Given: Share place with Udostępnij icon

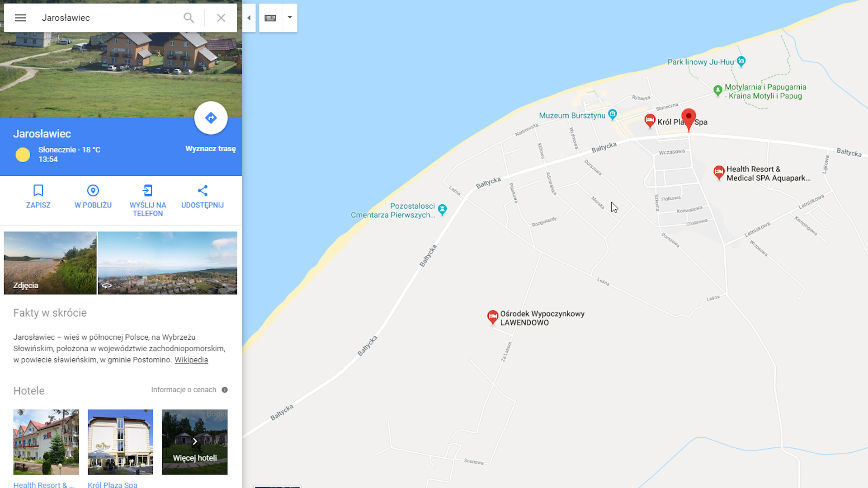Looking at the screenshot, I should click(203, 196).
